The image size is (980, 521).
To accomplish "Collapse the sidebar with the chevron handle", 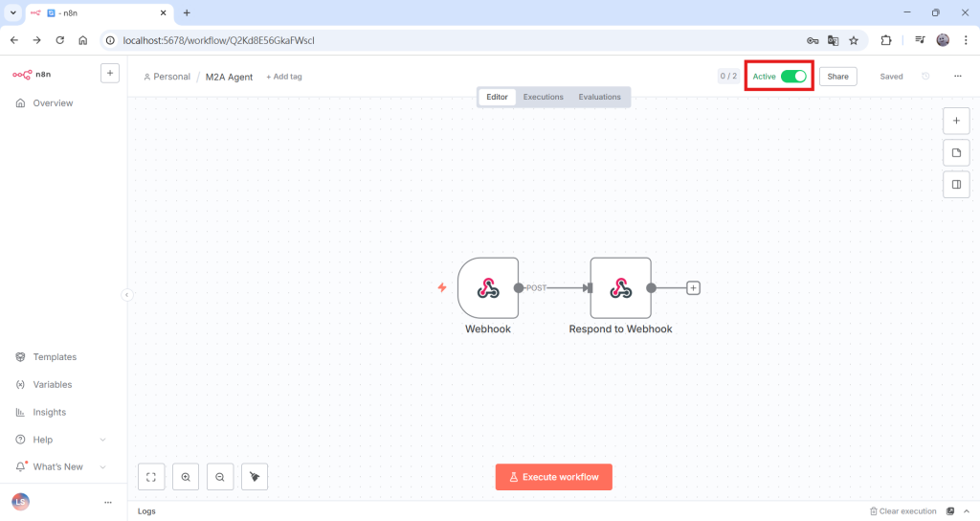I will point(127,295).
